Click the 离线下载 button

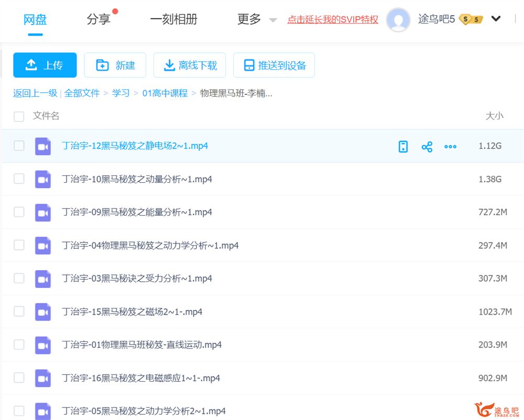coord(190,65)
